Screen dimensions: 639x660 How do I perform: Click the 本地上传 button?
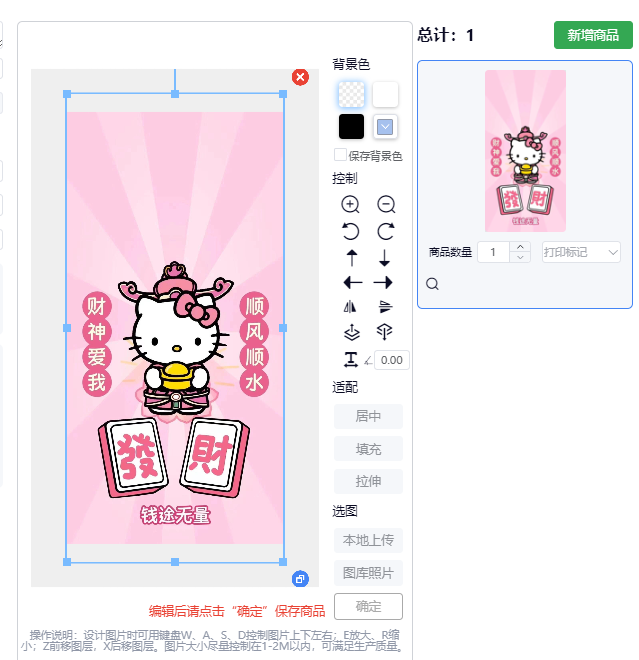(x=368, y=540)
